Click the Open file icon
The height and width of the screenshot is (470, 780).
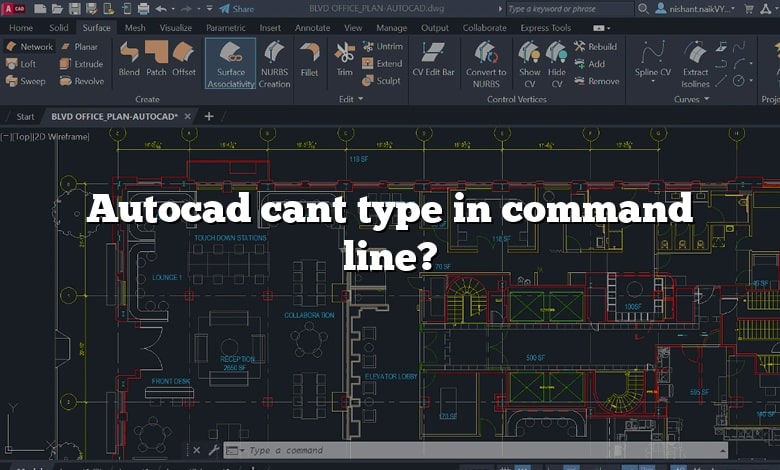point(57,8)
